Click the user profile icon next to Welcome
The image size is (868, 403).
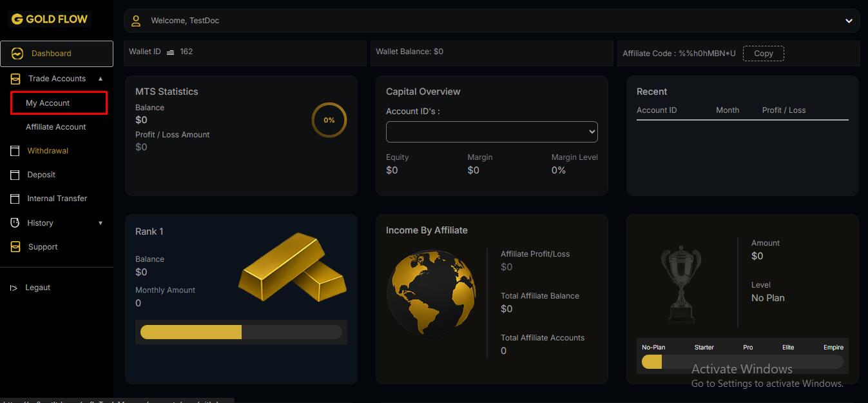coord(136,20)
